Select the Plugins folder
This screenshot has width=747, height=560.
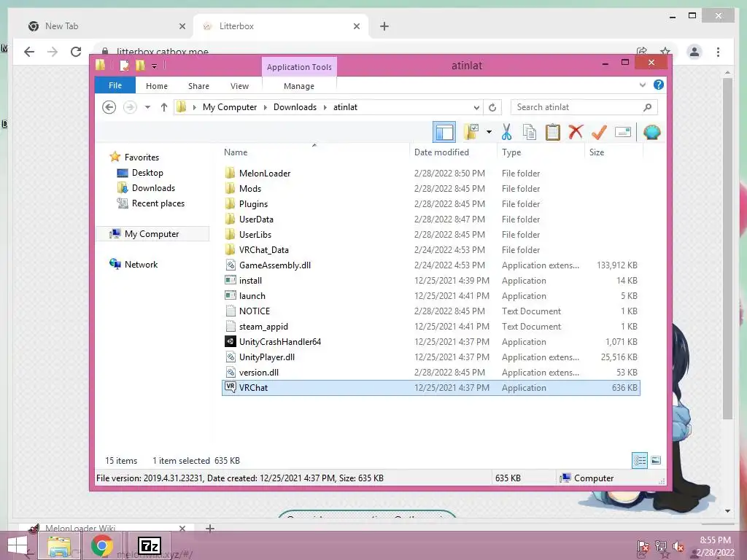click(x=253, y=204)
